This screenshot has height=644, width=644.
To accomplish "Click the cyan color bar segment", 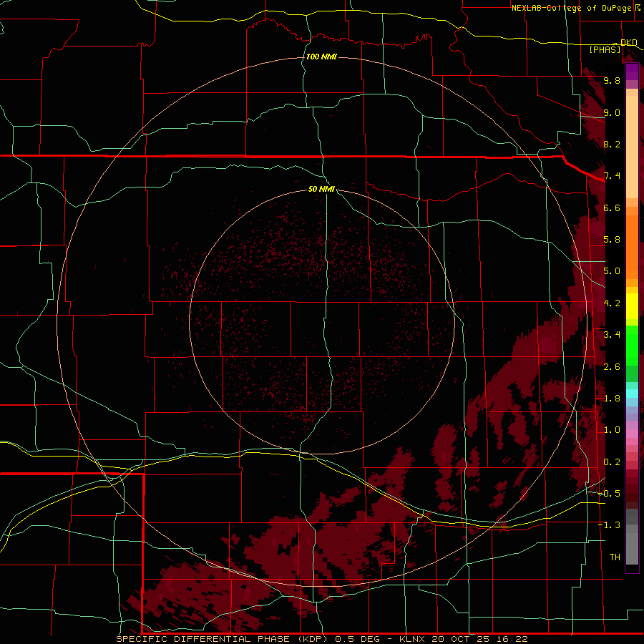I will tap(632, 393).
